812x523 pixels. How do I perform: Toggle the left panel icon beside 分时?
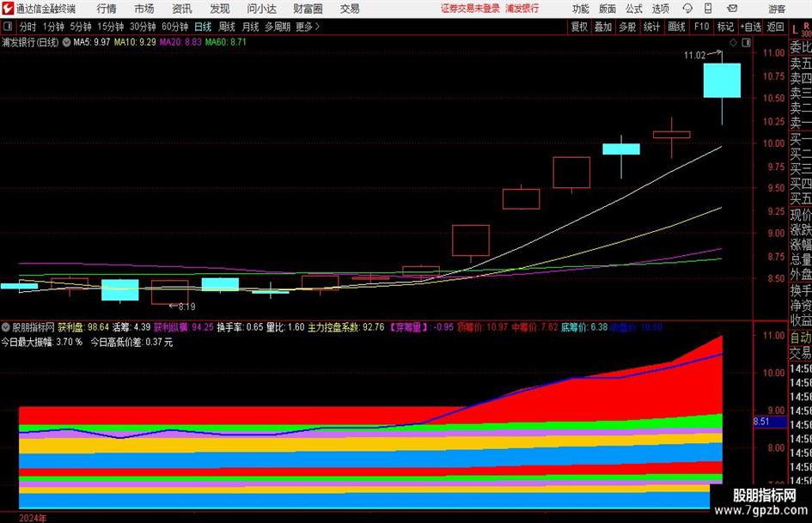tap(7, 27)
